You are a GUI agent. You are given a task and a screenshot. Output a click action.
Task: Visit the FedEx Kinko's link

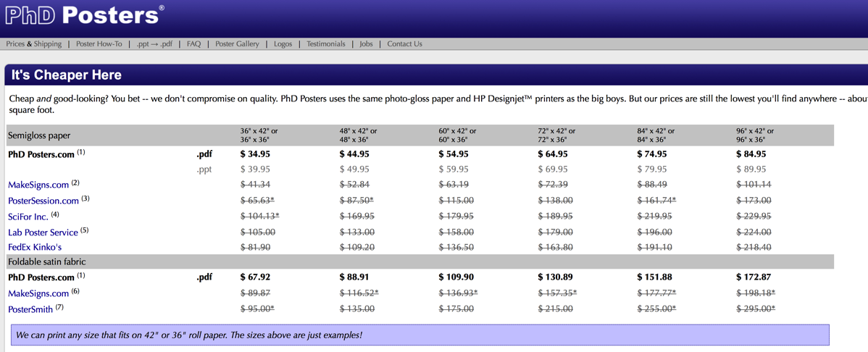[x=35, y=248]
